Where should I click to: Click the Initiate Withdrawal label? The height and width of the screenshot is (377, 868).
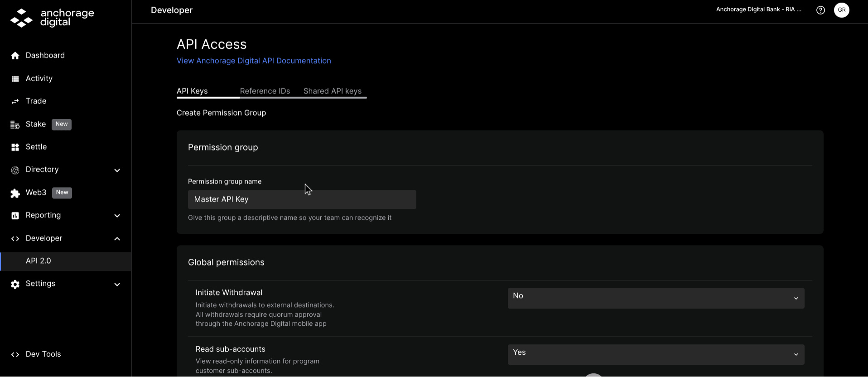[x=229, y=293]
